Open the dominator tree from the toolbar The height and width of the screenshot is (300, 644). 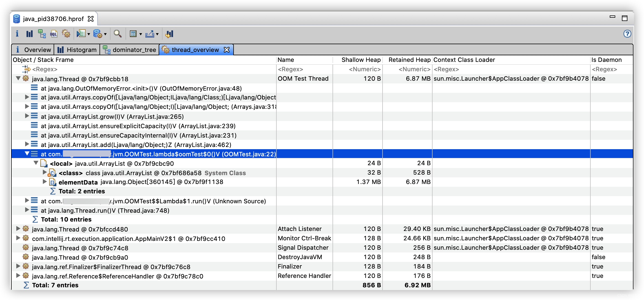[42, 34]
